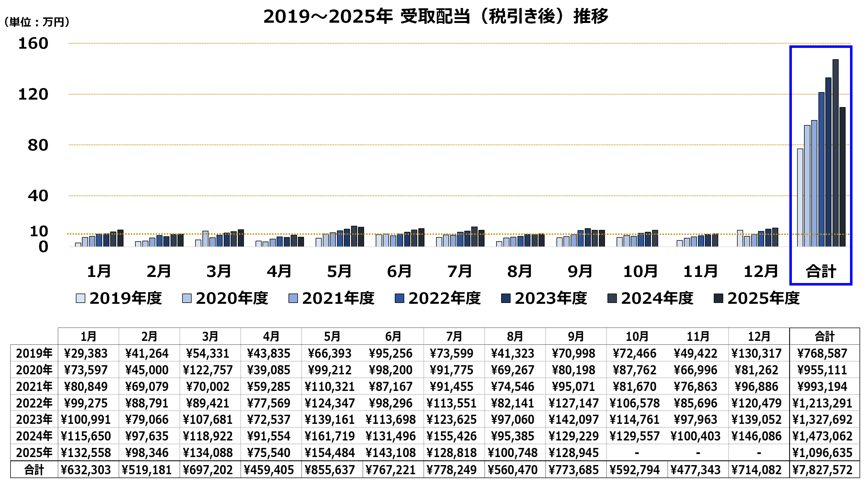Click the 5月 axis label under the chart
This screenshot has height=485, width=868.
(x=339, y=271)
